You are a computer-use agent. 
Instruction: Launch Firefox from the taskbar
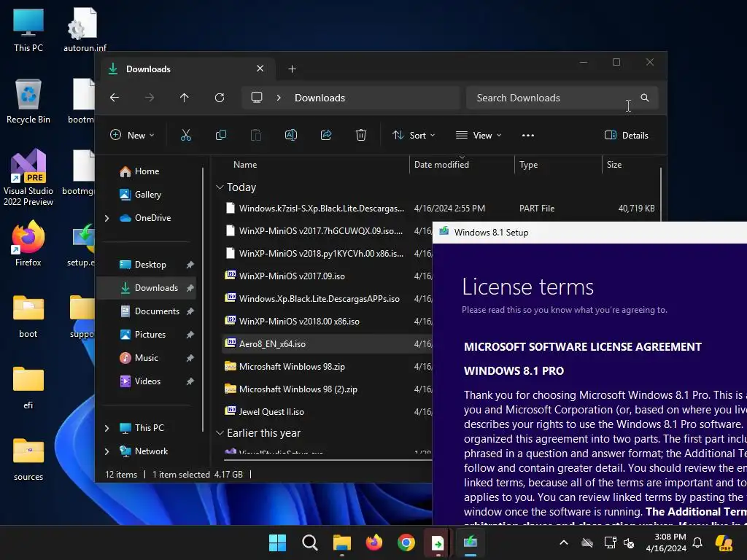coord(374,542)
